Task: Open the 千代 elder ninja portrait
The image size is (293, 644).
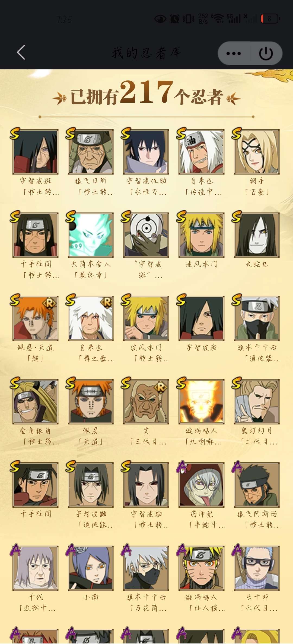Action: (x=36, y=568)
